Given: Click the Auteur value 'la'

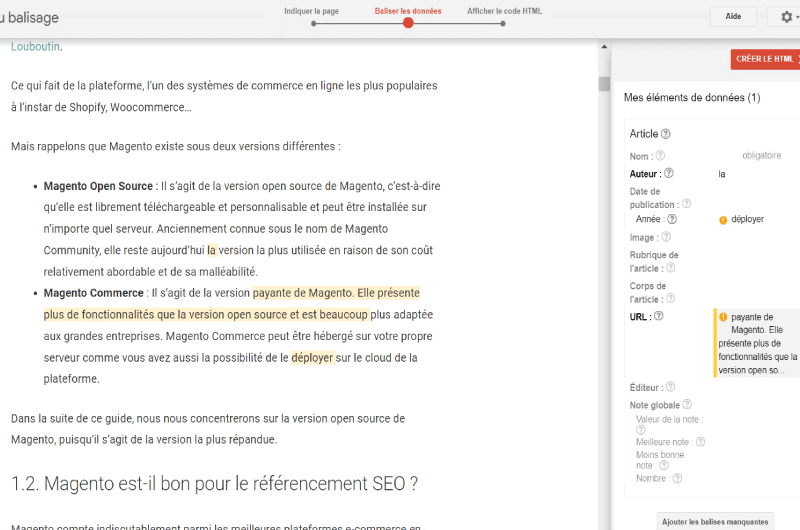Looking at the screenshot, I should coord(722,174).
